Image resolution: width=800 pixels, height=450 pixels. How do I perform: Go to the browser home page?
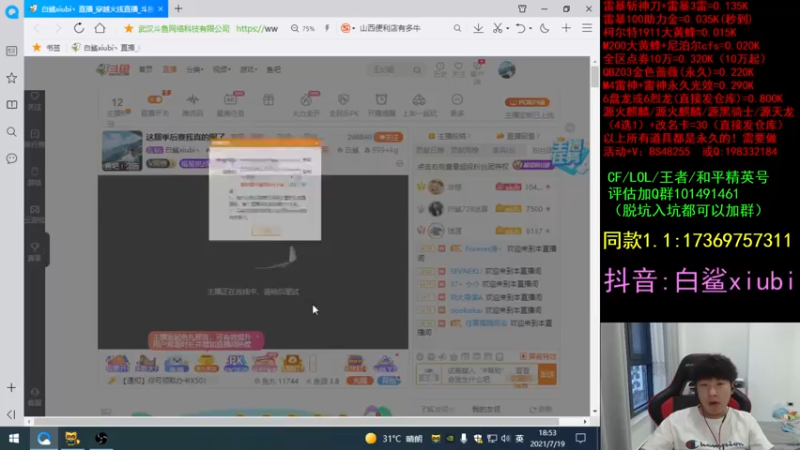[x=100, y=28]
